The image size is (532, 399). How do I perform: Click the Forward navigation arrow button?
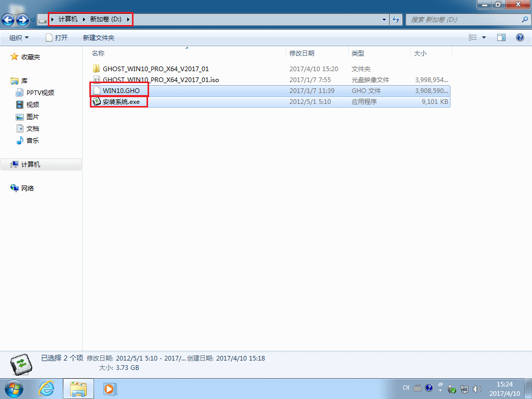(22, 20)
